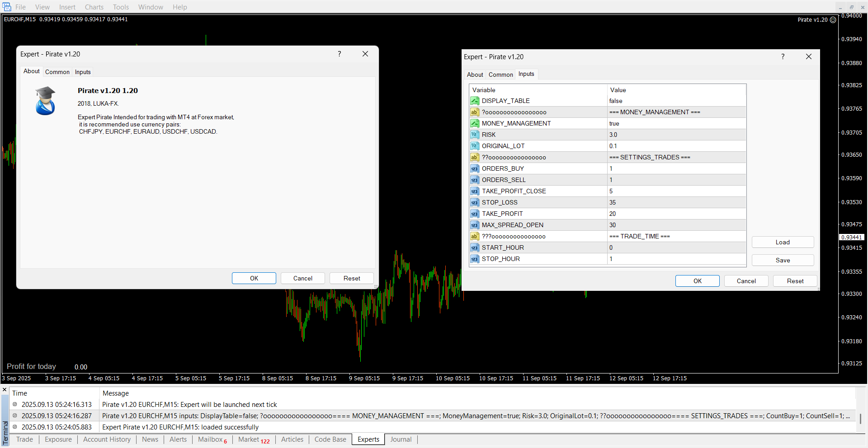This screenshot has height=448, width=868.
Task: Click the smiley face icon beside Pirate v1.20
Action: [833, 20]
